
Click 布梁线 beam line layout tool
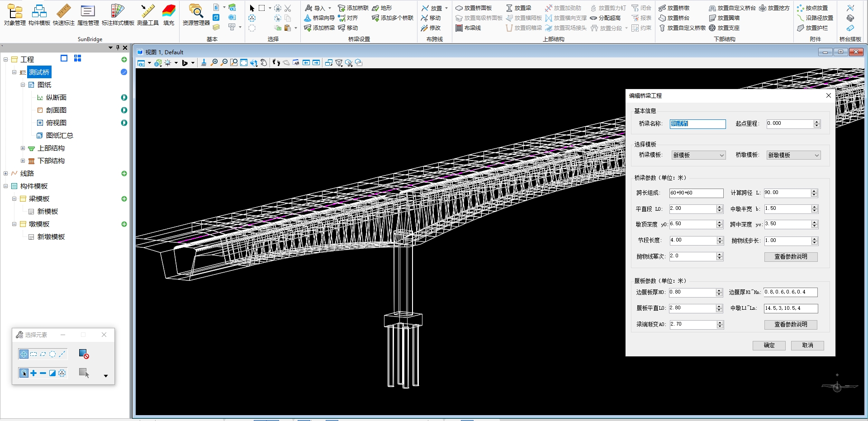[468, 28]
